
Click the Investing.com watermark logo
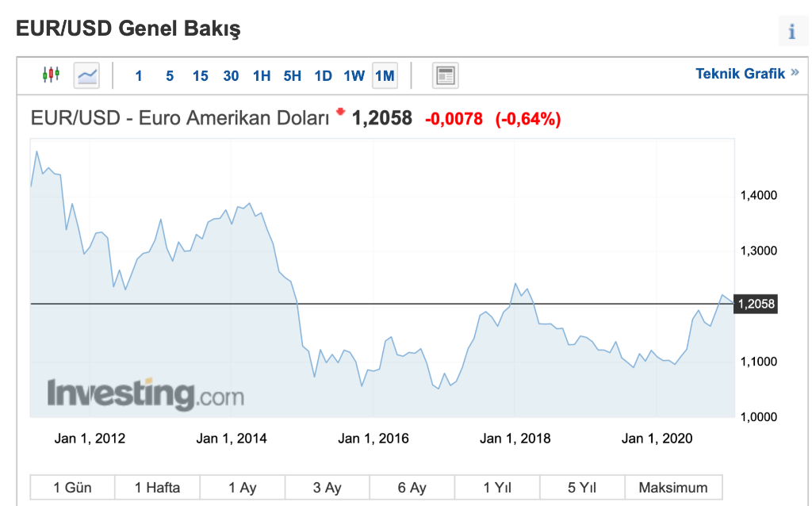(x=146, y=394)
